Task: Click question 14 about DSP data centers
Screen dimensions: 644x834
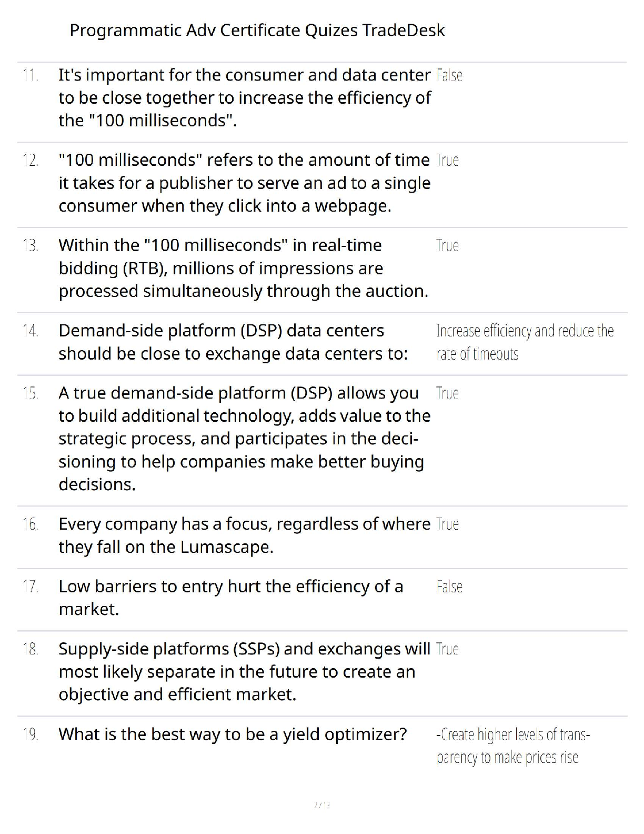Action: 233,342
